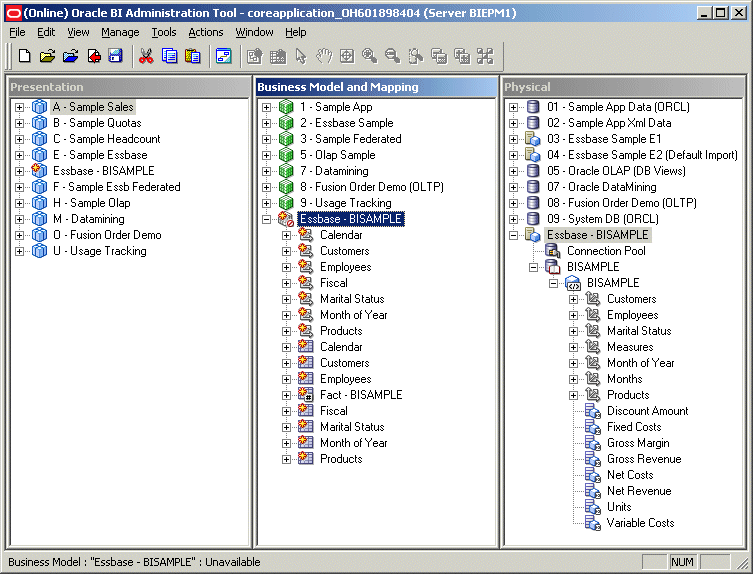Expand the H - Sample Olap node

(19, 203)
